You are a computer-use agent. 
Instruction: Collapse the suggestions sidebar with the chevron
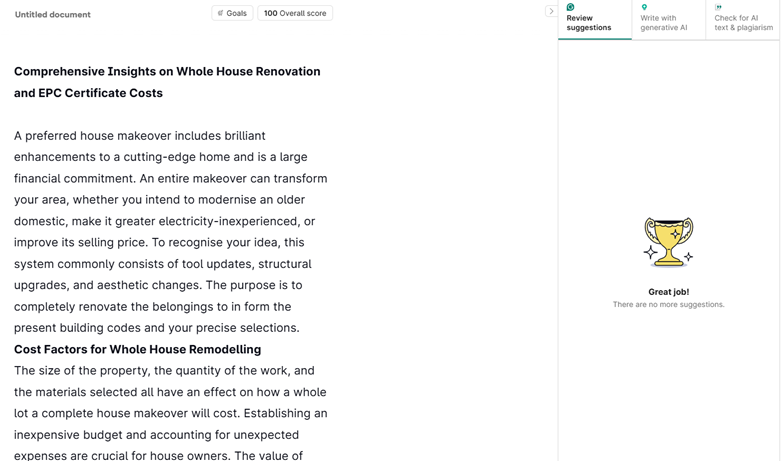(550, 12)
